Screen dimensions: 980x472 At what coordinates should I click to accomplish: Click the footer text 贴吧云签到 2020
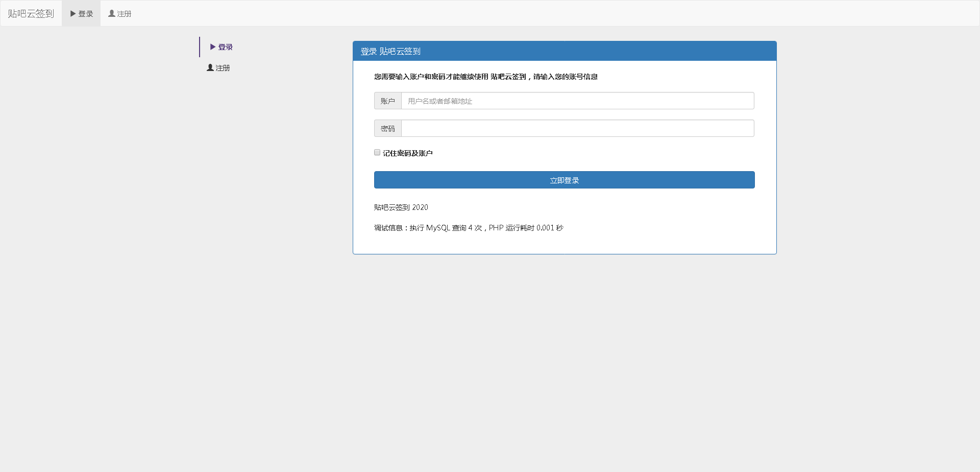pyautogui.click(x=401, y=207)
